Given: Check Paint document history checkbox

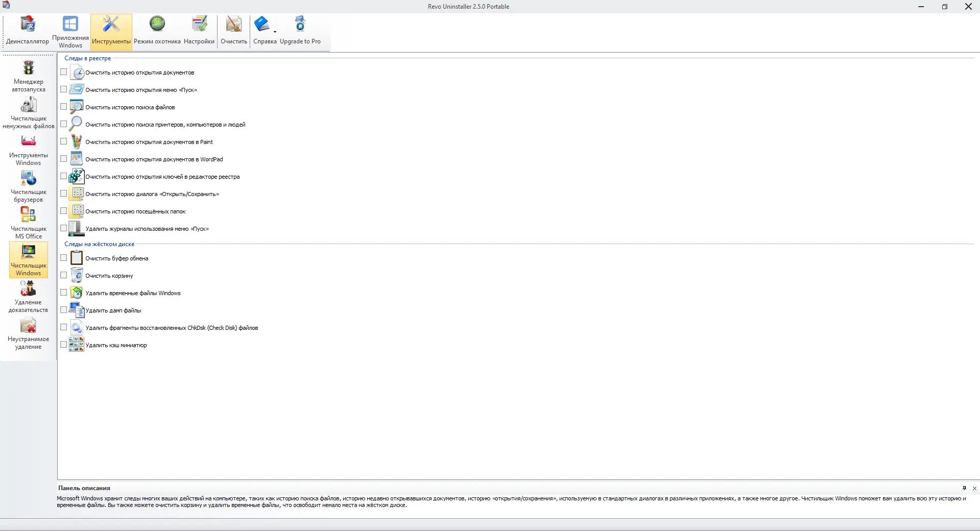Looking at the screenshot, I should click(64, 141).
